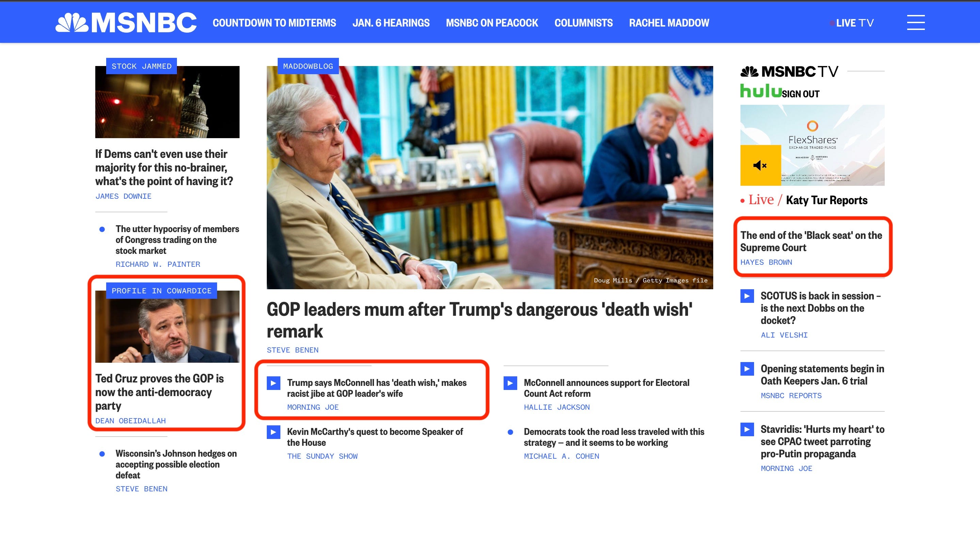Click the Ted Cruz thumbnail image
Image resolution: width=980 pixels, height=539 pixels.
click(167, 327)
